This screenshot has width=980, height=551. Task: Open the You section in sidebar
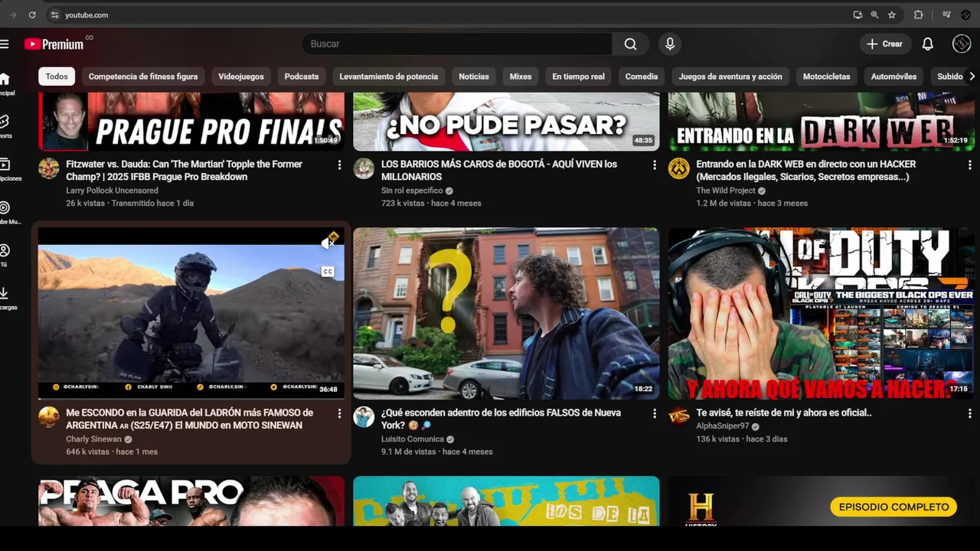(5, 255)
